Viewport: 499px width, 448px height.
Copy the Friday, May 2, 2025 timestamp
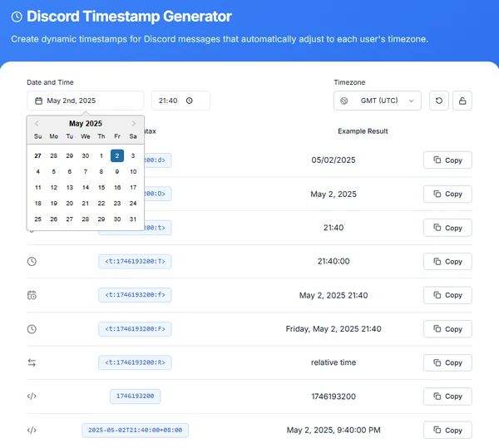coord(447,329)
